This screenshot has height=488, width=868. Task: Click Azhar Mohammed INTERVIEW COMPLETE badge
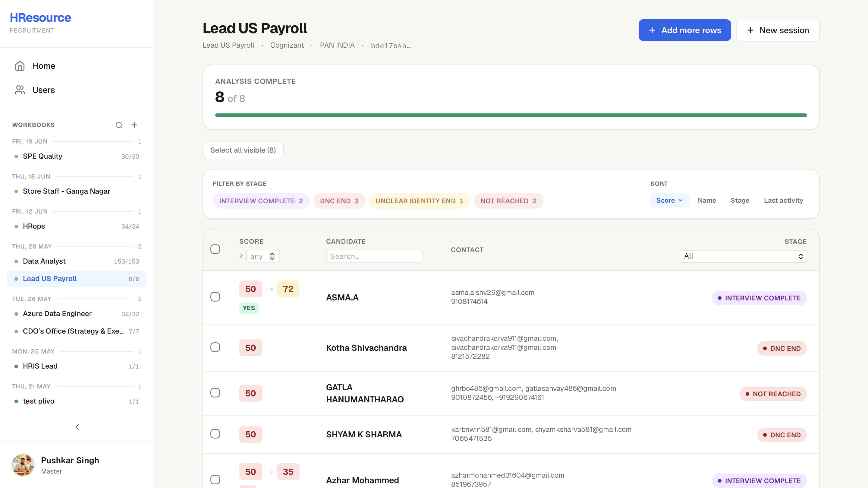(x=759, y=481)
